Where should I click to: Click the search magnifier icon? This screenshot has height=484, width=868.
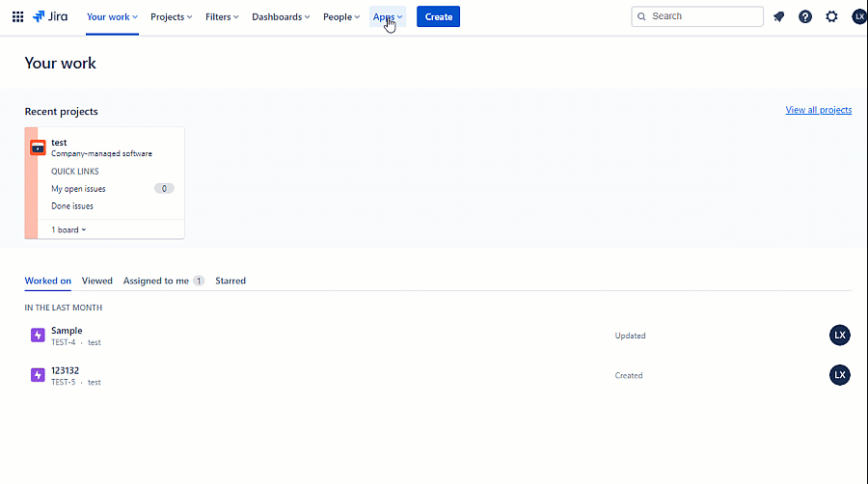coord(641,16)
